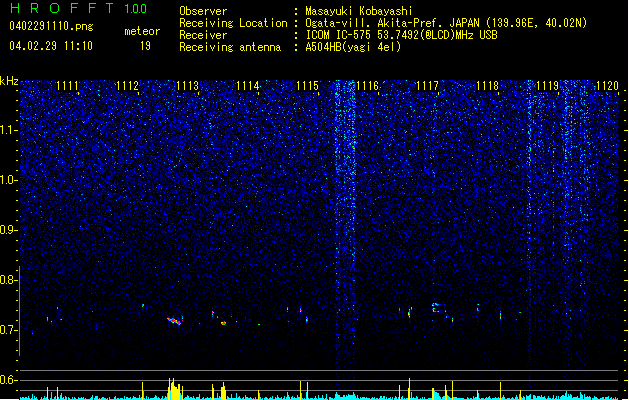
Task: Select the 1113 time marker
Action: tap(187, 86)
